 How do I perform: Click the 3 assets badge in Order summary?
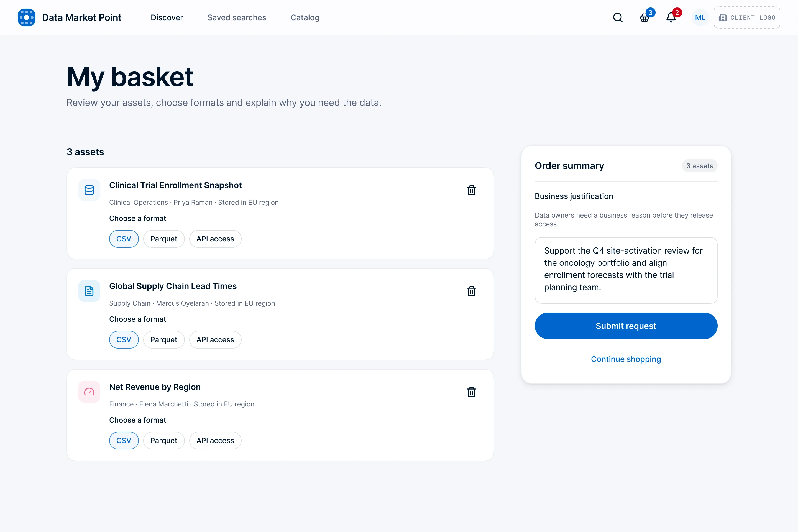700,166
